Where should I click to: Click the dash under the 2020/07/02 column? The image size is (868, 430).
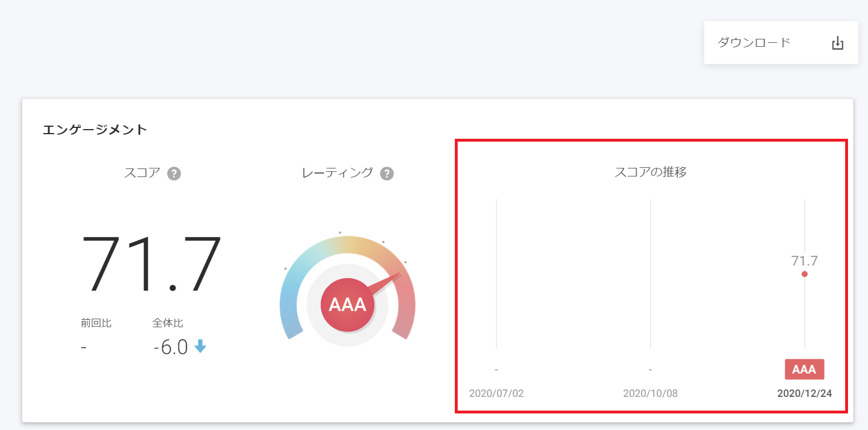[x=496, y=369]
